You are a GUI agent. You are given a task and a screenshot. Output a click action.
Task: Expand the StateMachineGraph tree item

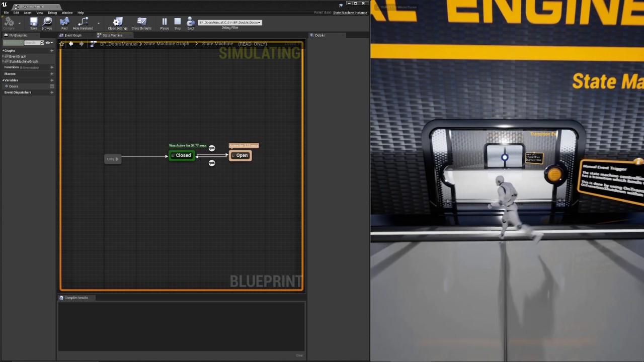[x=3, y=61]
